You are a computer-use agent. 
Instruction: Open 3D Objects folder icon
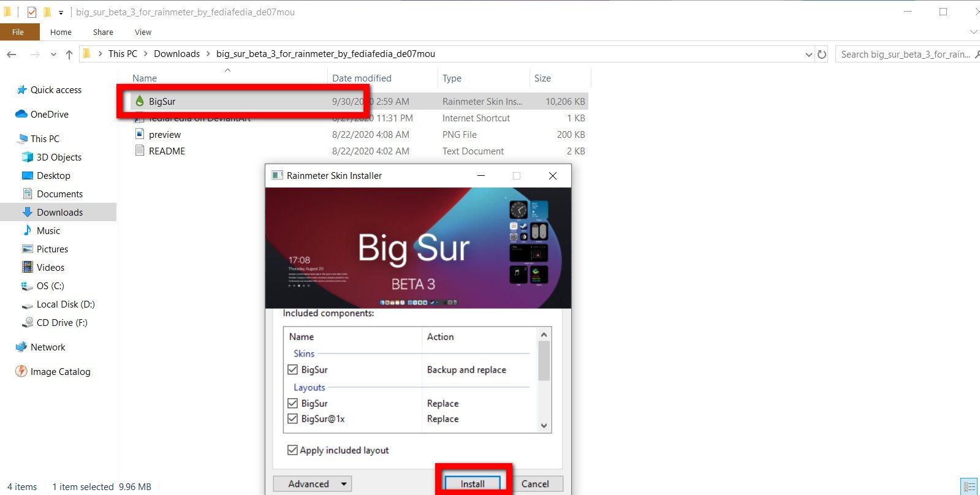[28, 157]
